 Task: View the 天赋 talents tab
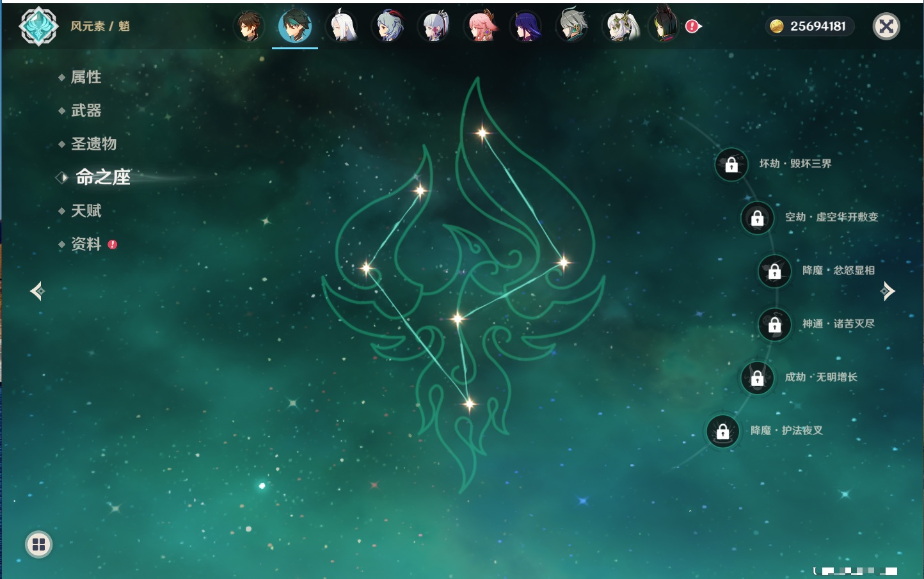click(86, 210)
